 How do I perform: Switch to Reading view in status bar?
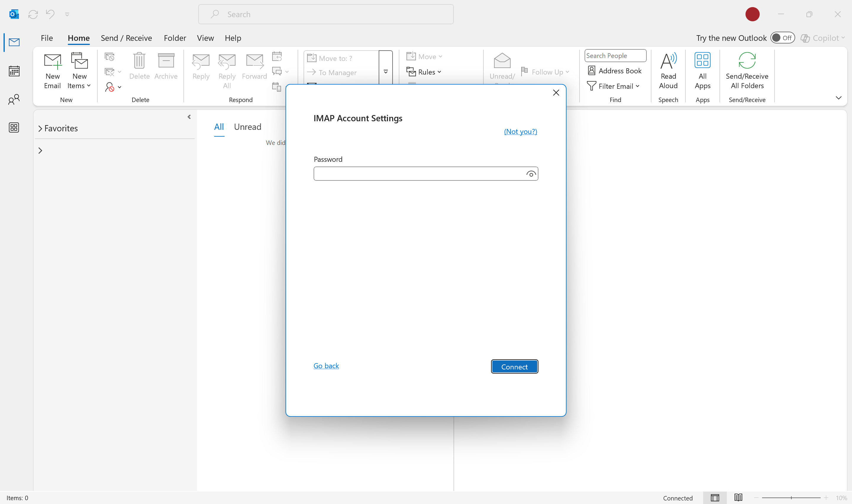738,498
